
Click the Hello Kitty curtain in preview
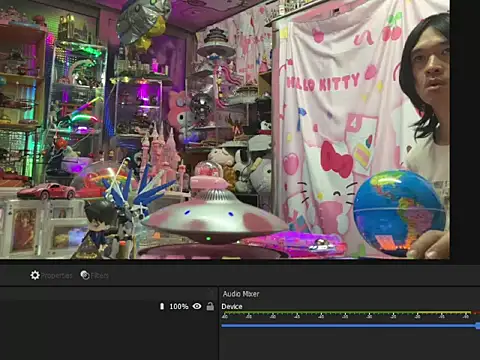tap(340, 127)
